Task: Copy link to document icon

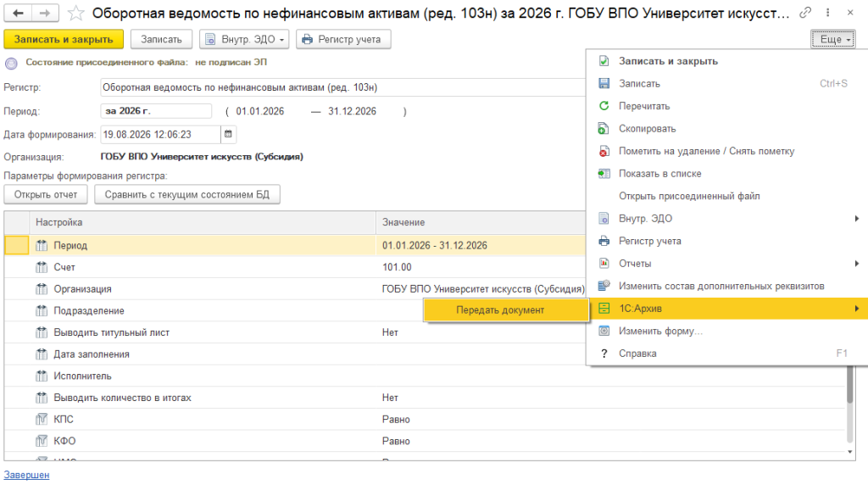Action: [x=805, y=12]
